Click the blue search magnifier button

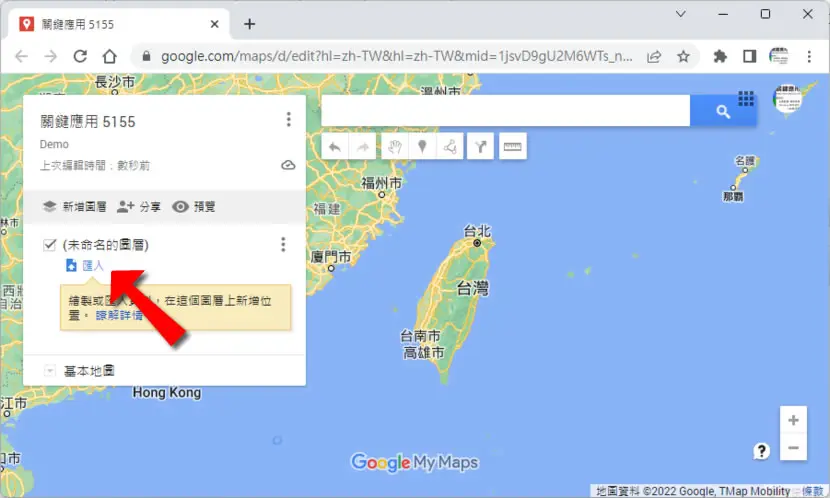pyautogui.click(x=723, y=111)
